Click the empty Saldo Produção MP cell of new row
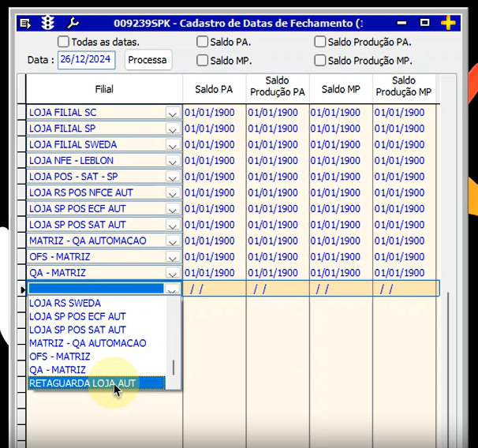The image size is (478, 448). point(405,289)
